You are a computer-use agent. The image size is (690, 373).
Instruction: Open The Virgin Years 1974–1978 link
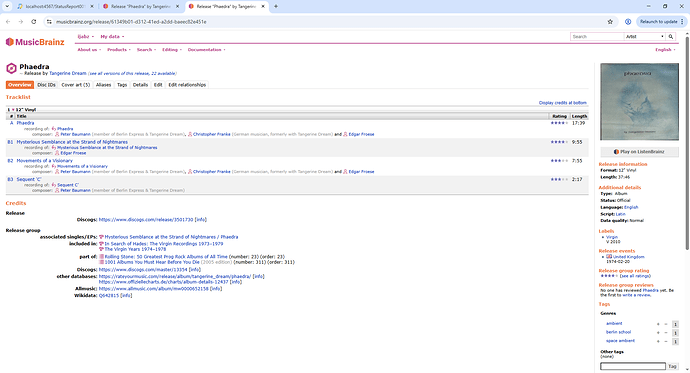(135, 249)
